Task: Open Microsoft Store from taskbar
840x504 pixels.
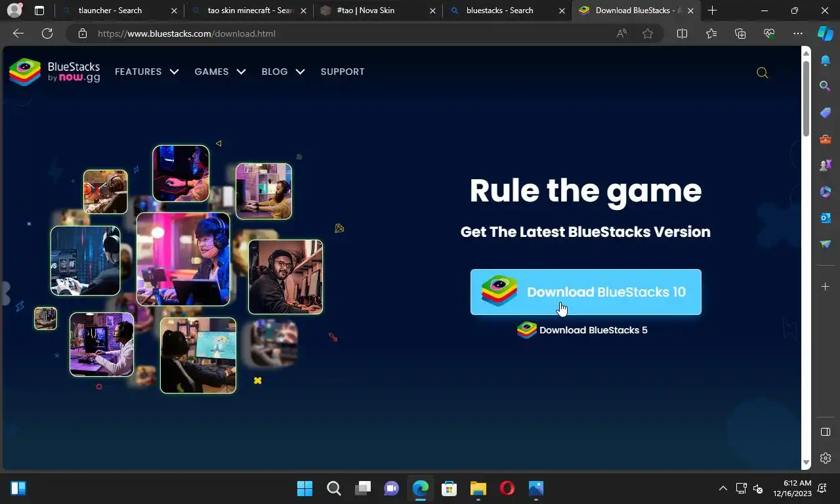Action: coord(449,488)
